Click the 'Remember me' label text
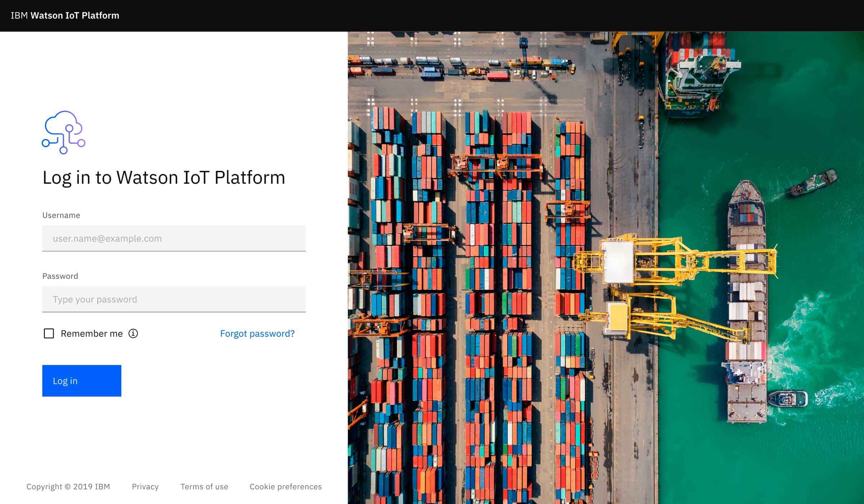The height and width of the screenshot is (504, 864). [92, 333]
